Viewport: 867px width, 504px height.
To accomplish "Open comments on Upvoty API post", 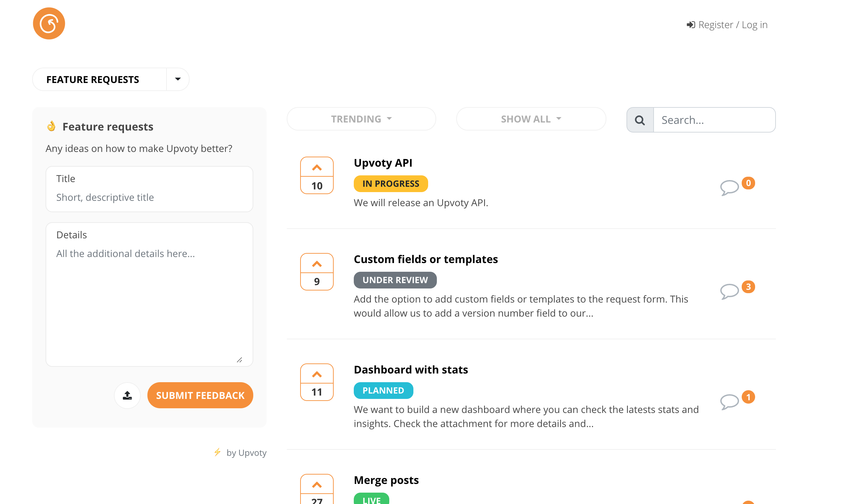I will (x=729, y=187).
